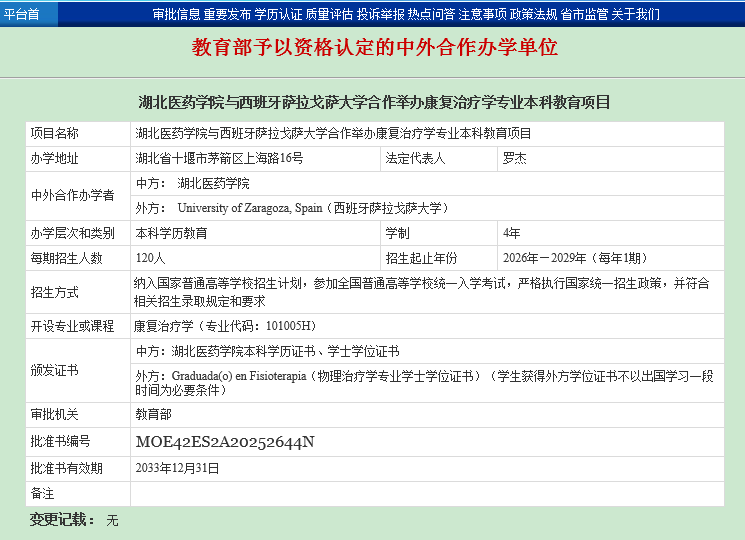
Task: Select the 注意事项 menu link
Action: coord(482,14)
